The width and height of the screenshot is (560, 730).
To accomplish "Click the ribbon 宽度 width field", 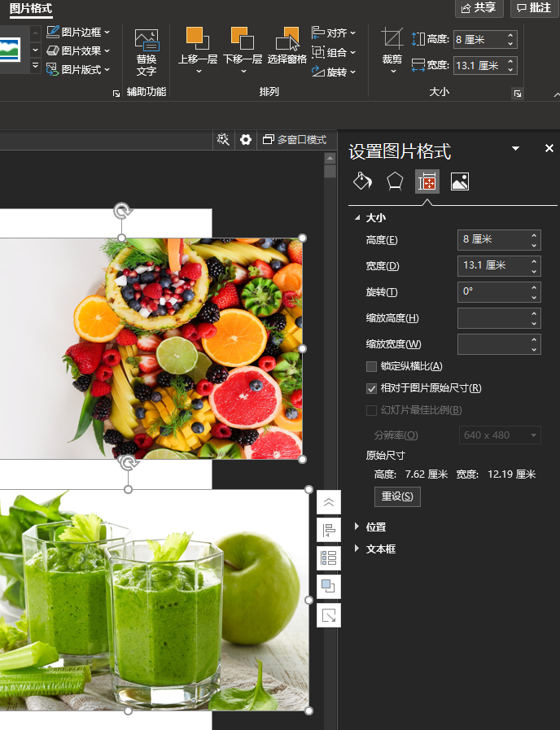I will pyautogui.click(x=480, y=65).
